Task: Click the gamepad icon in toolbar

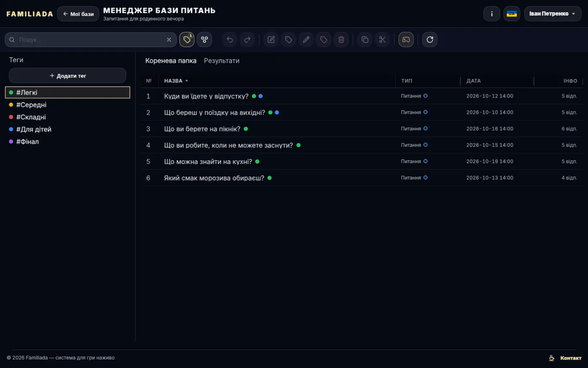Action: 406,40
